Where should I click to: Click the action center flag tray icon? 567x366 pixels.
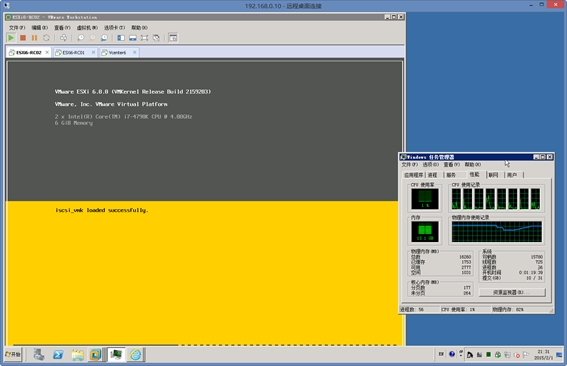click(526, 355)
